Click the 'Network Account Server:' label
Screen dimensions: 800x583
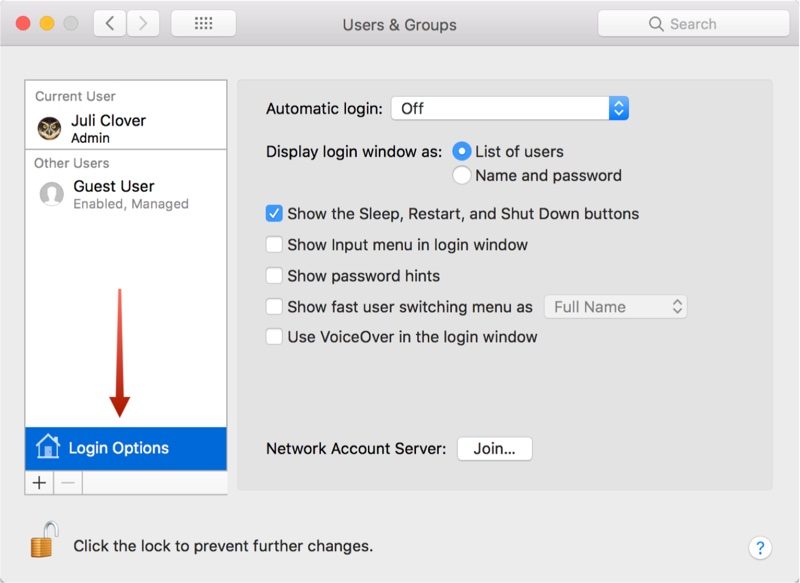[x=356, y=449]
